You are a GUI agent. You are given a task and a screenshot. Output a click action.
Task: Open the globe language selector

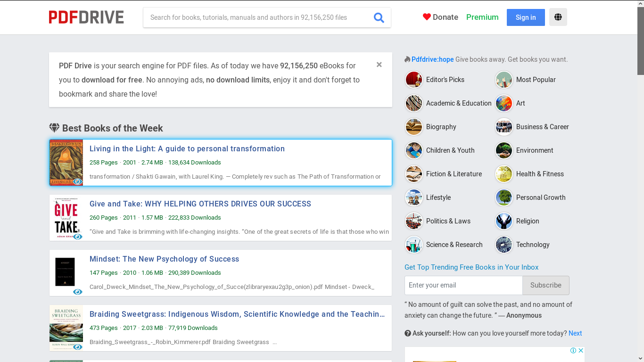coord(558,17)
